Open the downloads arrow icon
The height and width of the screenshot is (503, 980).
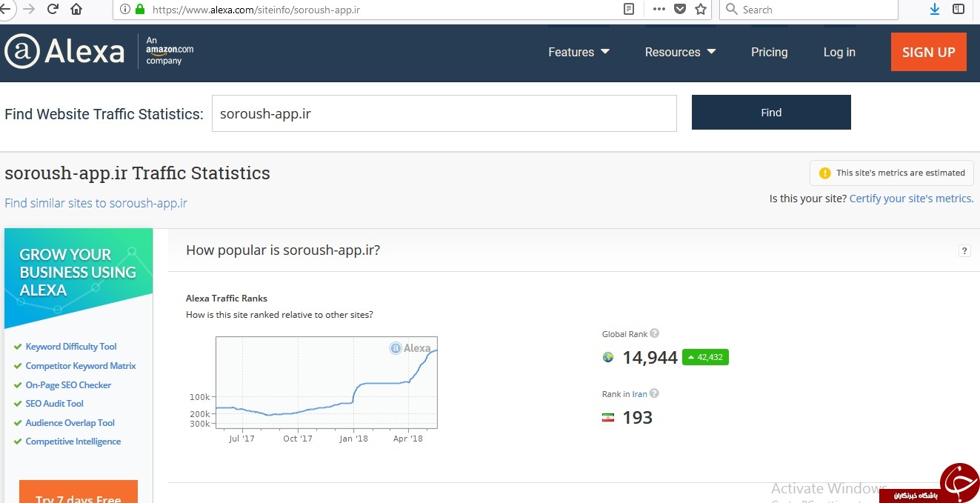[x=935, y=9]
